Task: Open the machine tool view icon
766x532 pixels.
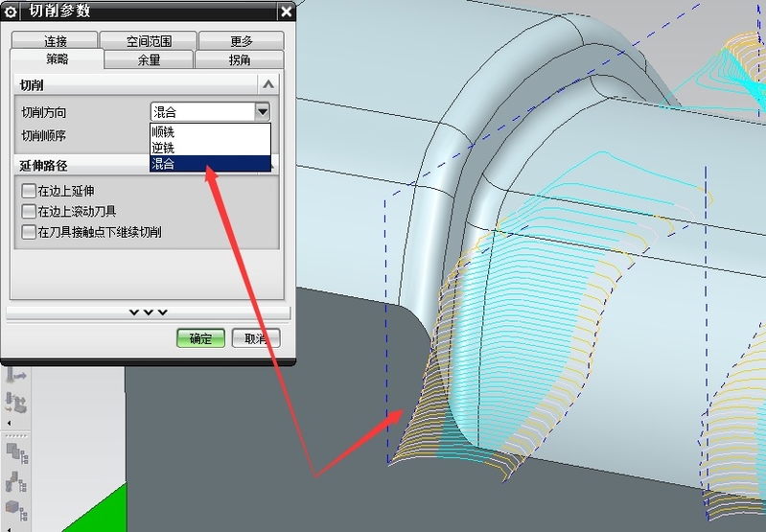Action: tap(16, 481)
